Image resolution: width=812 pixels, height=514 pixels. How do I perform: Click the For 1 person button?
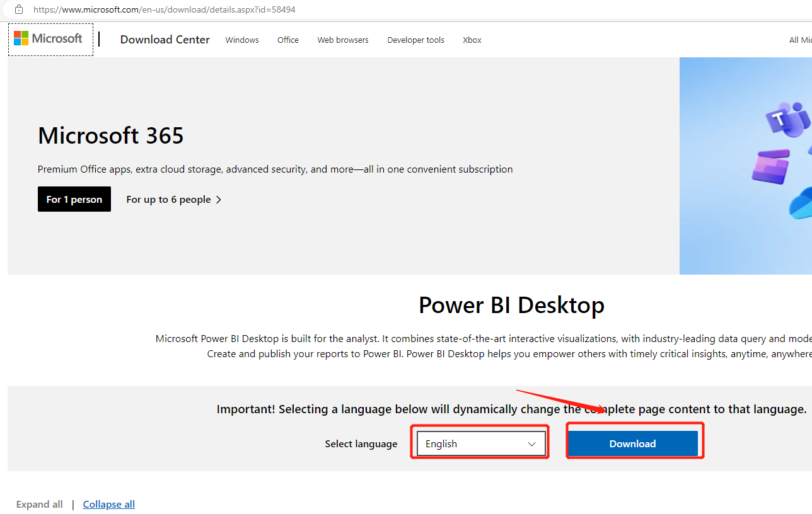click(74, 199)
